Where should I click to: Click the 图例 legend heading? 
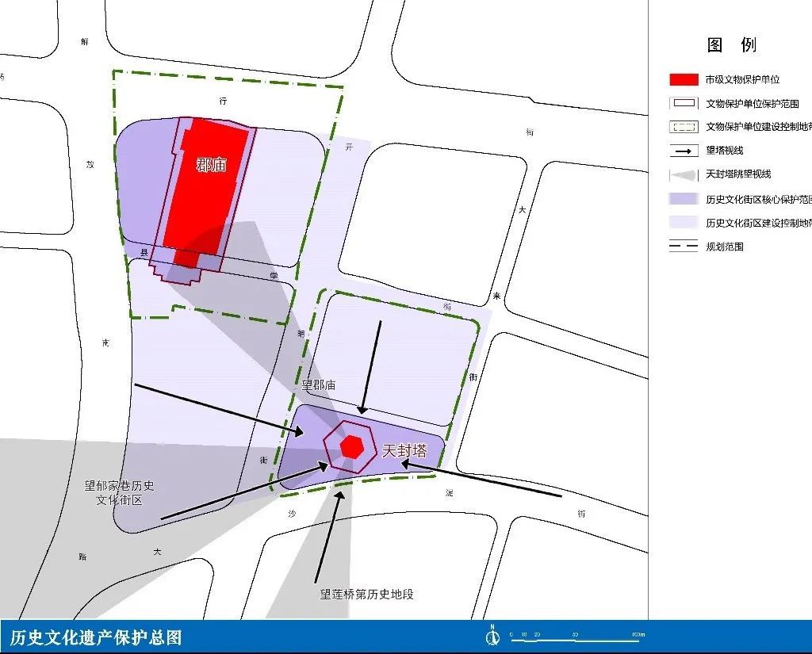pyautogui.click(x=732, y=45)
